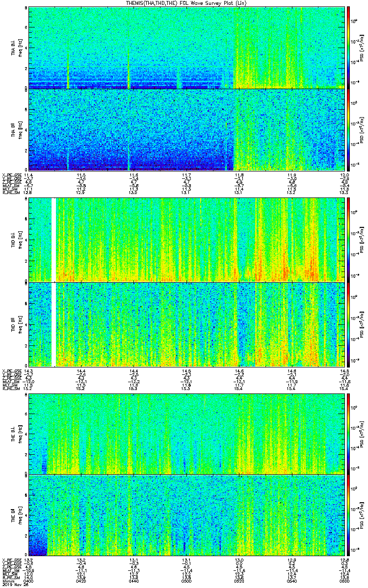Click the 'THD B∥ freq [Hz]' axis label
Screen dimensions: 368x588
pos(16,324)
